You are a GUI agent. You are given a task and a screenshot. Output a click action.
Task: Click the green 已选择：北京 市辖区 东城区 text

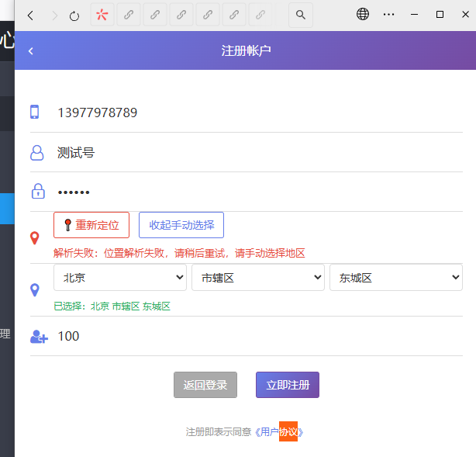(112, 306)
